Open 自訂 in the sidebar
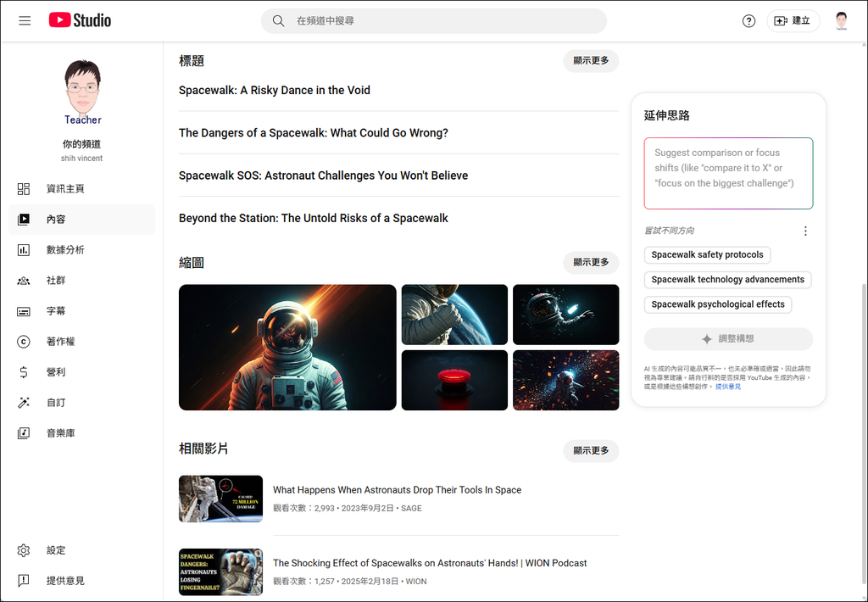 coord(82,403)
